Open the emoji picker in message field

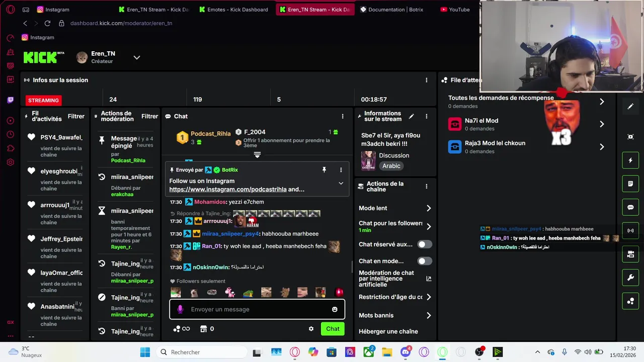pyautogui.click(x=335, y=309)
